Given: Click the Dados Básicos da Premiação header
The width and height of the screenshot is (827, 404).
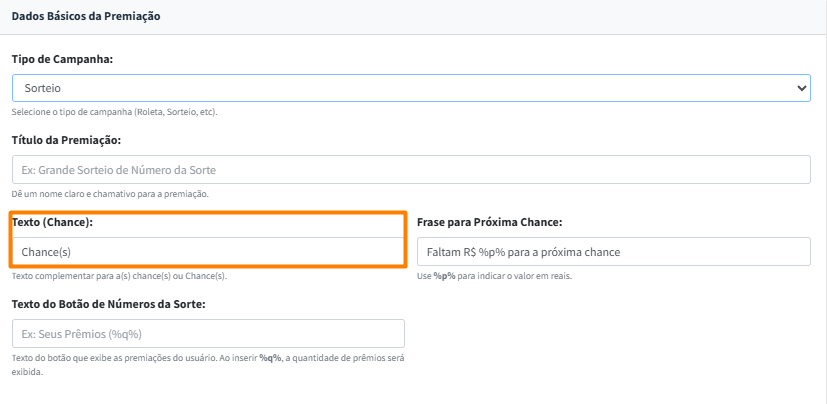Looking at the screenshot, I should point(86,17).
